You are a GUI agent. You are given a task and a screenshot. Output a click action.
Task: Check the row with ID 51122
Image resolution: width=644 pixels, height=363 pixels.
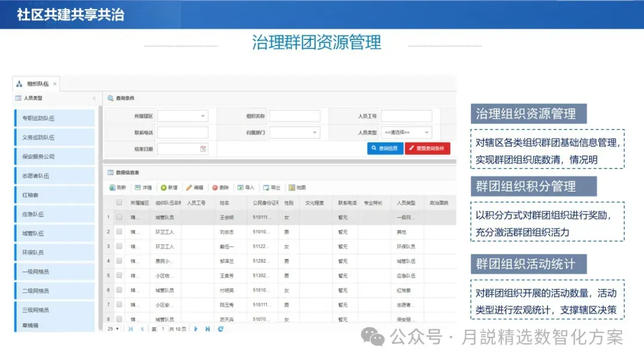click(119, 246)
